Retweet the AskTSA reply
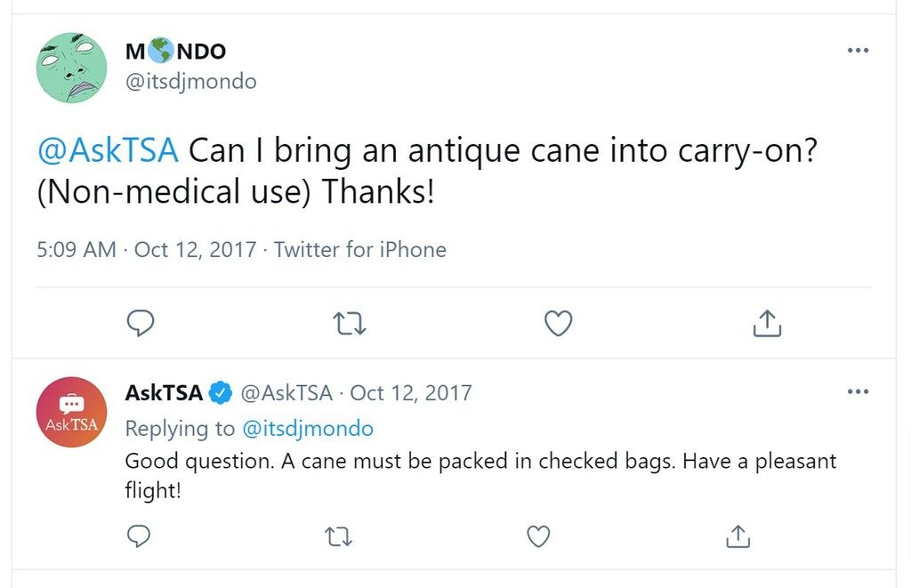Image resolution: width=911 pixels, height=588 pixels. (x=338, y=536)
